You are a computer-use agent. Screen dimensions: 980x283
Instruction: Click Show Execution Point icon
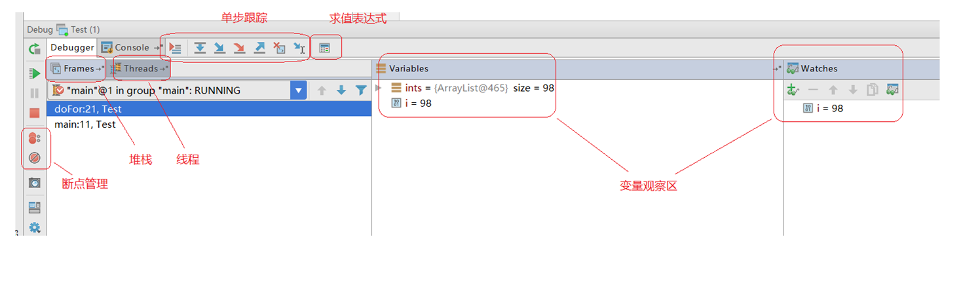point(175,48)
